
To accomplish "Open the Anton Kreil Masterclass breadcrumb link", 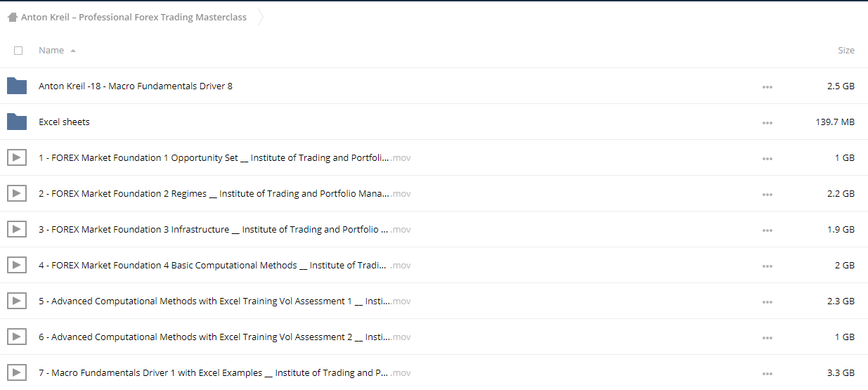I will coord(134,18).
